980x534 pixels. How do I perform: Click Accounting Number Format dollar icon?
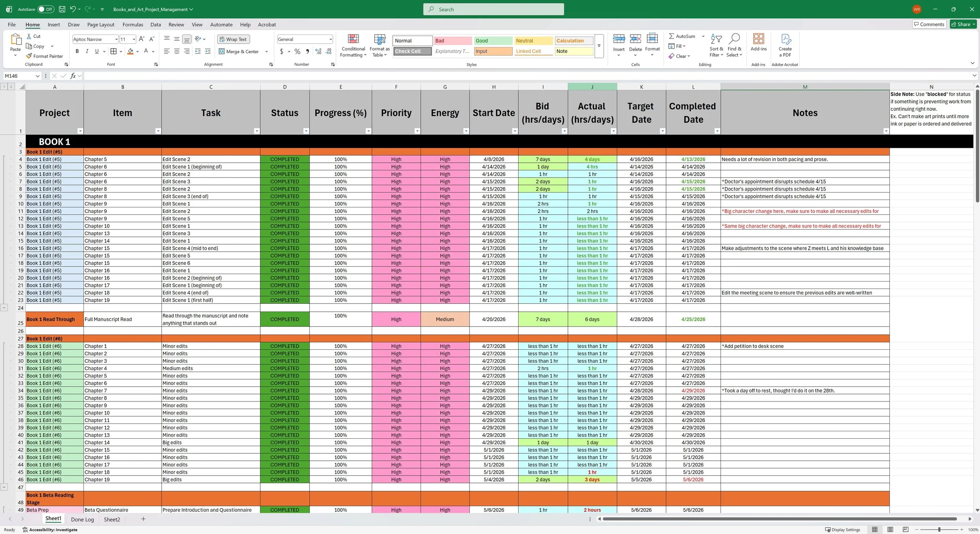tap(281, 51)
